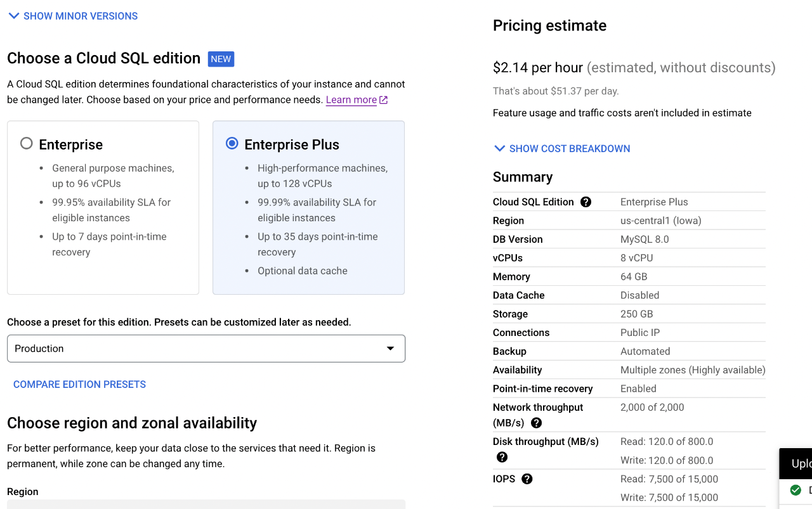
Task: Click the 64 GB memory value
Action: 634,276
